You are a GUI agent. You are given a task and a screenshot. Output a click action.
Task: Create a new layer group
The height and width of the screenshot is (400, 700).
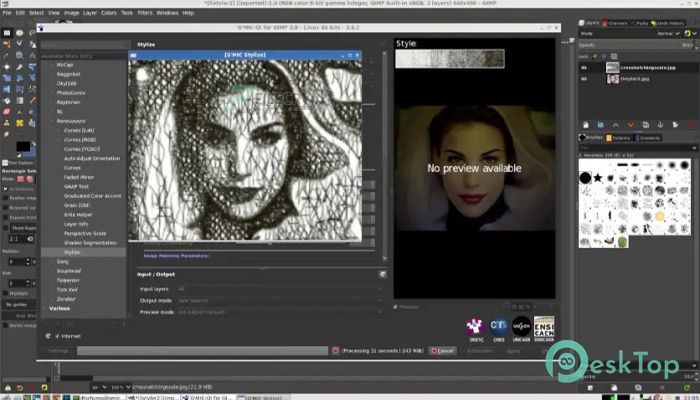600,125
